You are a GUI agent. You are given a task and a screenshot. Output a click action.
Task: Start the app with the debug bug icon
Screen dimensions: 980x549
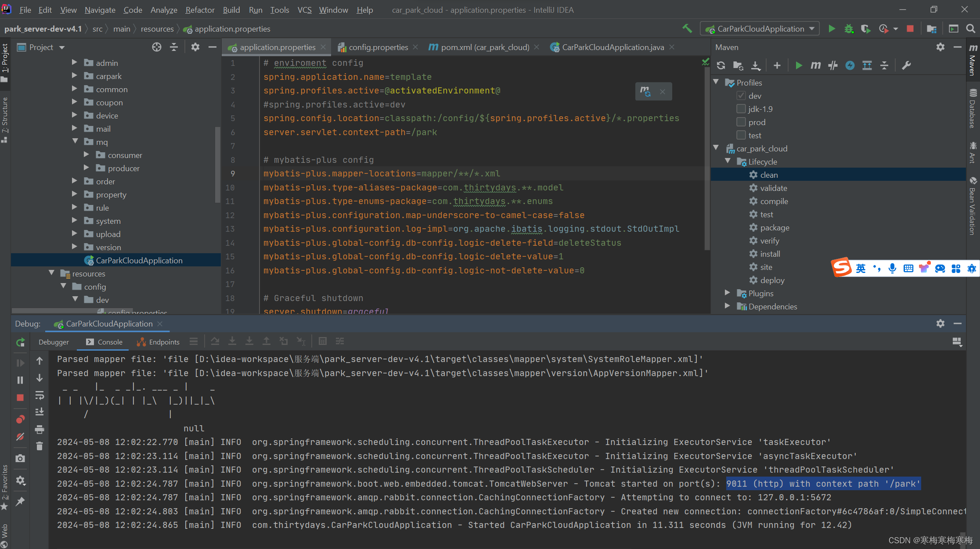[x=848, y=29]
